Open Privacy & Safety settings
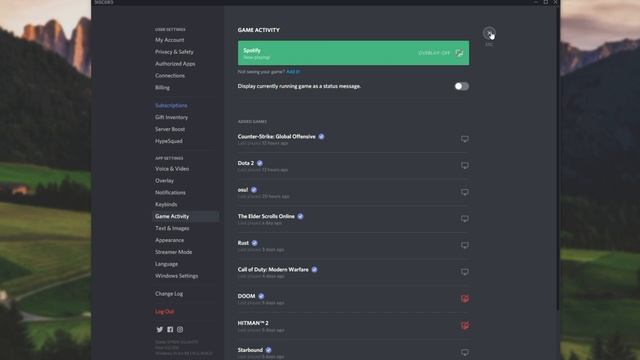 (174, 52)
